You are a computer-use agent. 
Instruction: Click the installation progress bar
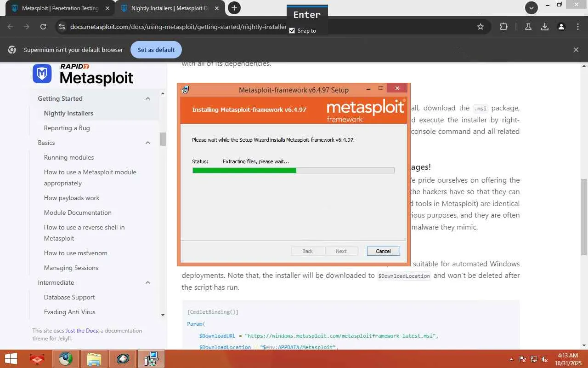click(293, 170)
